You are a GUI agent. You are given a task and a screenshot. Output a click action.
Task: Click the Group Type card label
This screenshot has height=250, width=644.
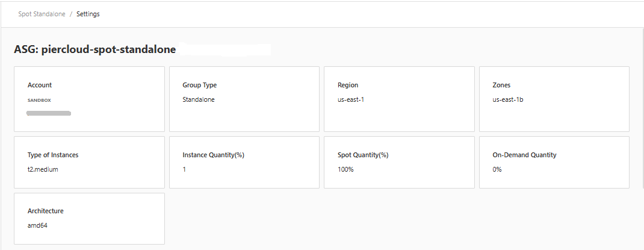[199, 85]
